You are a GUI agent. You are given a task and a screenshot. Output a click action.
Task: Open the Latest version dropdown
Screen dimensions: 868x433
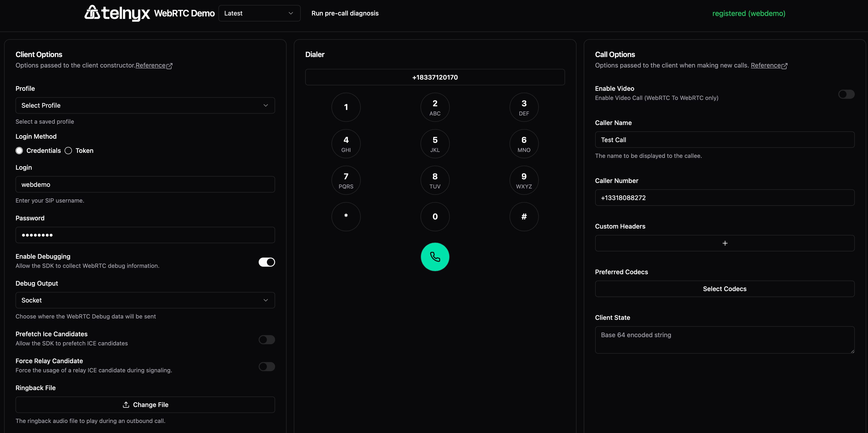pyautogui.click(x=259, y=13)
